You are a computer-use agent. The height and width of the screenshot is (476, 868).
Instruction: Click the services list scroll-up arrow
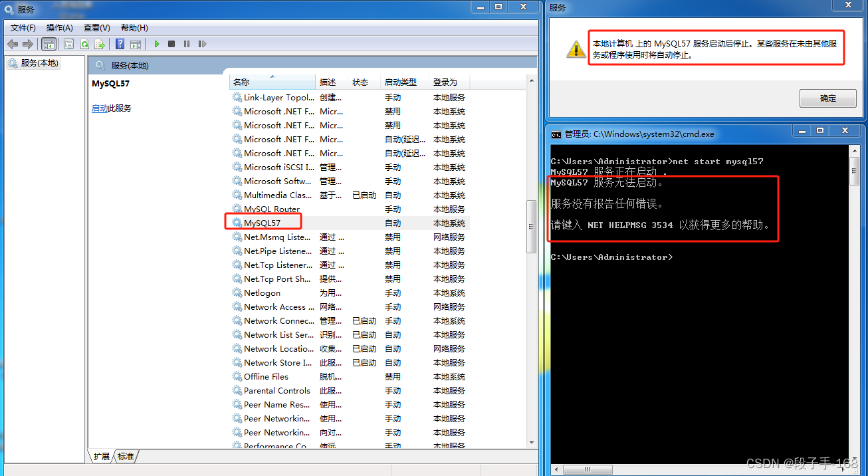coord(531,81)
